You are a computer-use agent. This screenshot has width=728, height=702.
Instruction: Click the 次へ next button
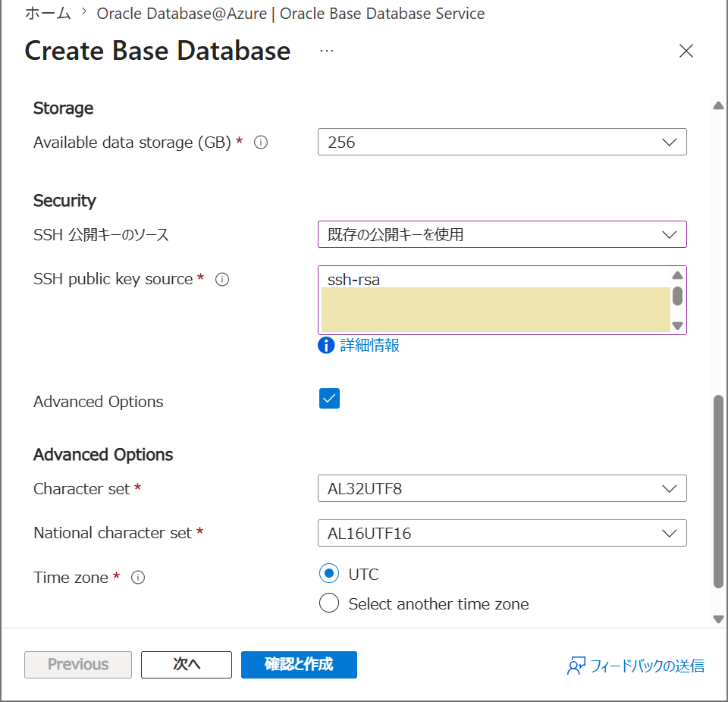pos(187,664)
